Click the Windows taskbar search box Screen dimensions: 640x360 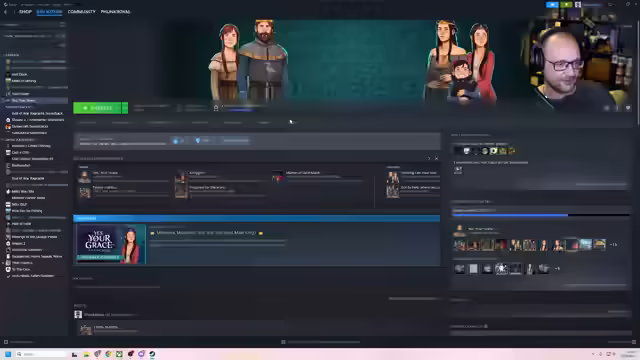pos(41,354)
